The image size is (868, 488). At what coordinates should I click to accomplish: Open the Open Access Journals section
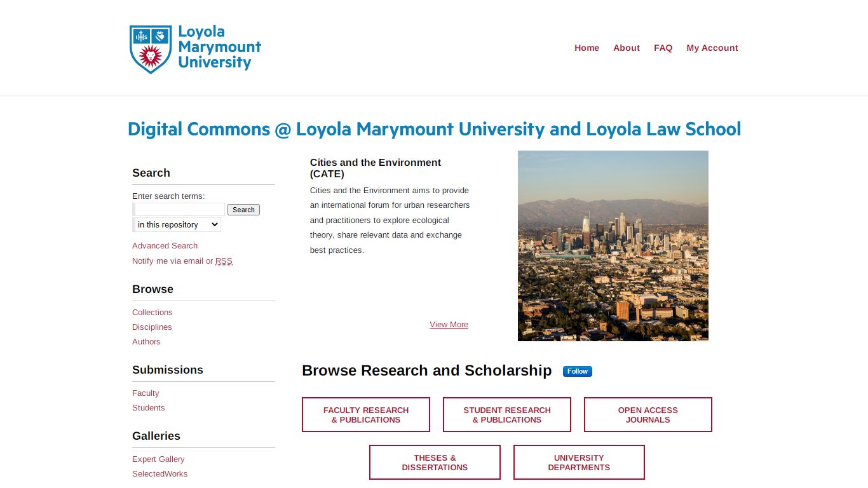click(648, 415)
